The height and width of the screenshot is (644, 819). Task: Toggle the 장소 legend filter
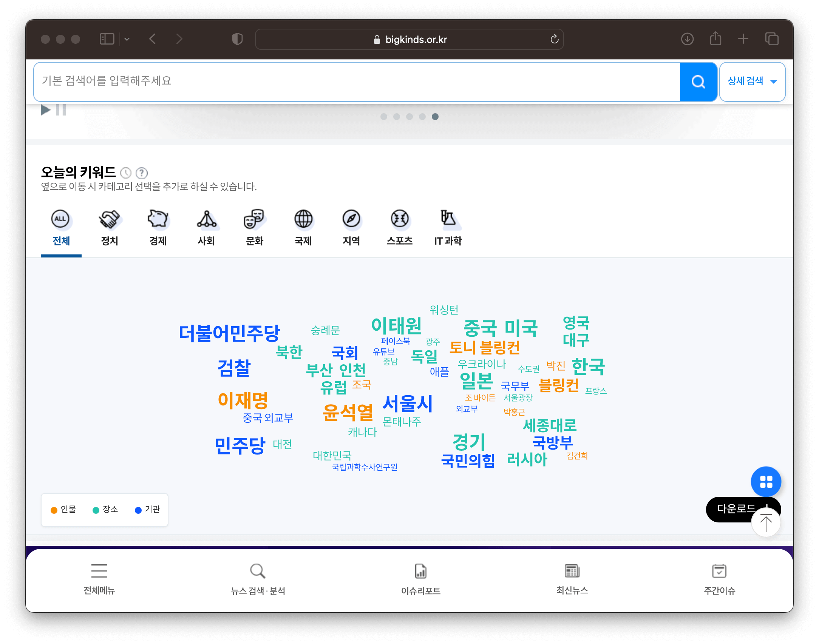(x=105, y=510)
